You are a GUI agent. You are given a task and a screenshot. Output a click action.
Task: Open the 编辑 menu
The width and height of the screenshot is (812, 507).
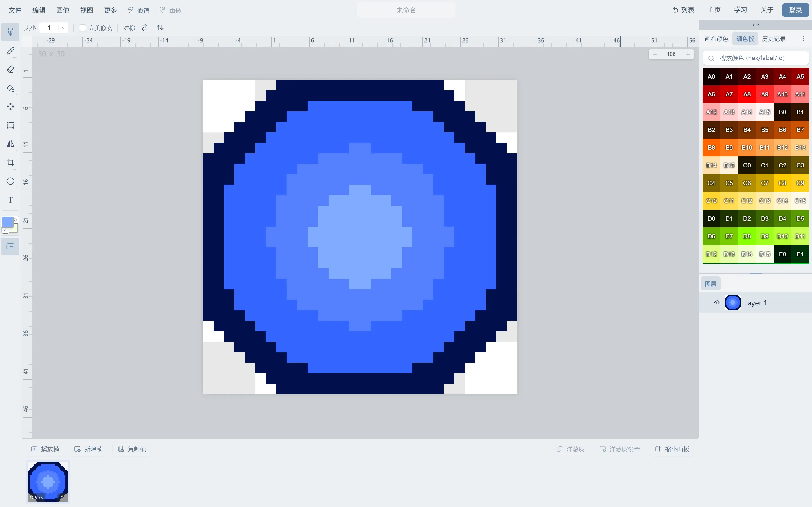(x=39, y=10)
